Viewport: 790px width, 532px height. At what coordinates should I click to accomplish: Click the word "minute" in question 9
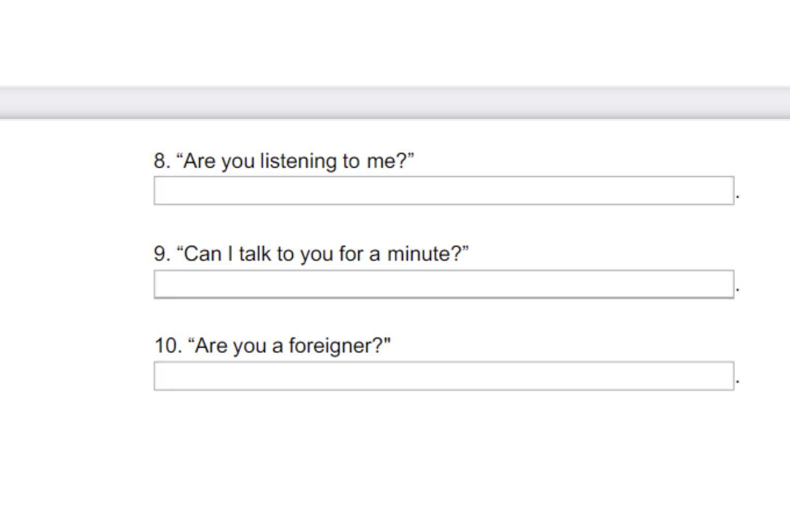click(419, 254)
